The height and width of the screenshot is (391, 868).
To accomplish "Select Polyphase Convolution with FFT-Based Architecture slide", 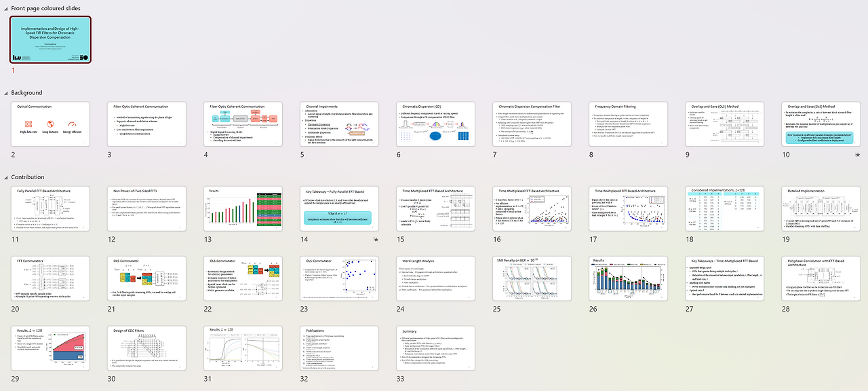I will 821,278.
